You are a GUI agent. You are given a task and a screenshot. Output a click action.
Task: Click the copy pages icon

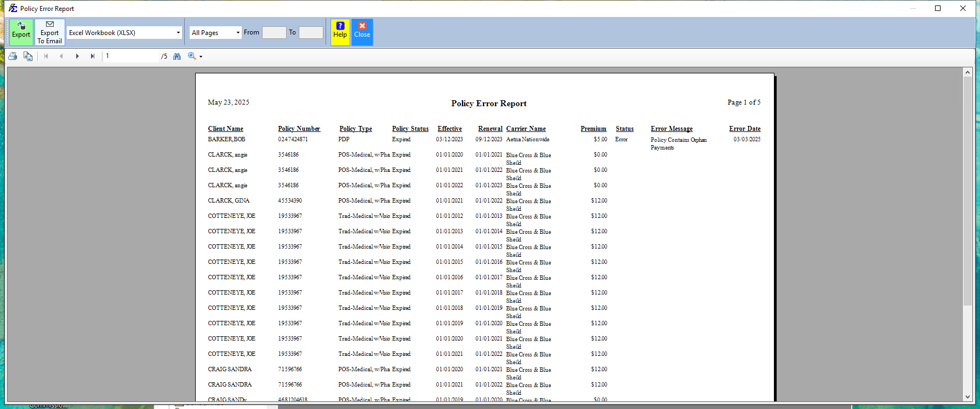[x=28, y=56]
